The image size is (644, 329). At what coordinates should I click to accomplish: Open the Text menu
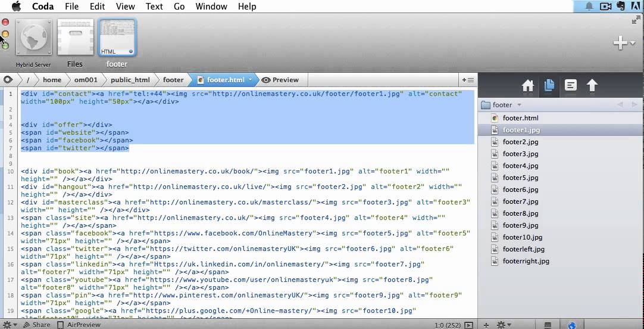point(154,6)
